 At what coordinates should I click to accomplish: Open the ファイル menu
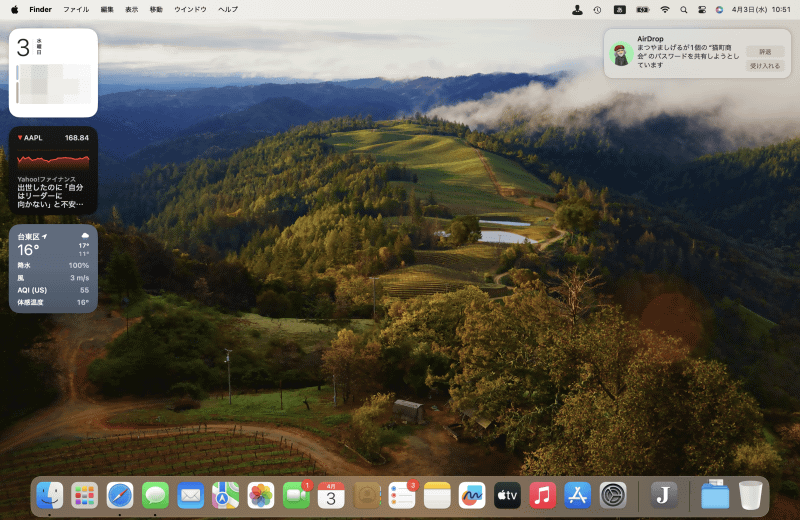click(76, 9)
